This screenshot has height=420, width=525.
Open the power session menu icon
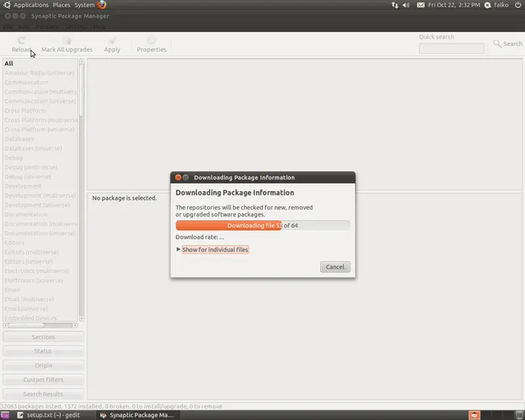click(518, 5)
